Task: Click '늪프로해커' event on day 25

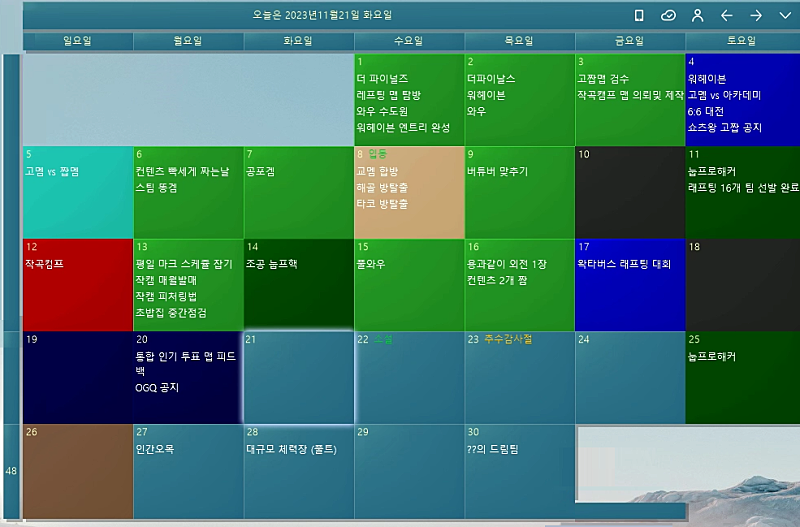Action: [x=712, y=357]
